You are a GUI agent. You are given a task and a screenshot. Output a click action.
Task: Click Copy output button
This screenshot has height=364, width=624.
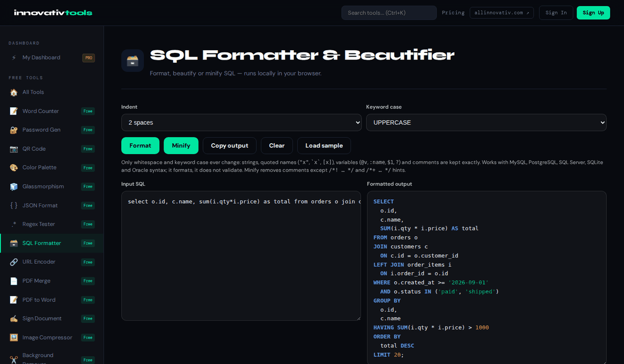click(229, 145)
